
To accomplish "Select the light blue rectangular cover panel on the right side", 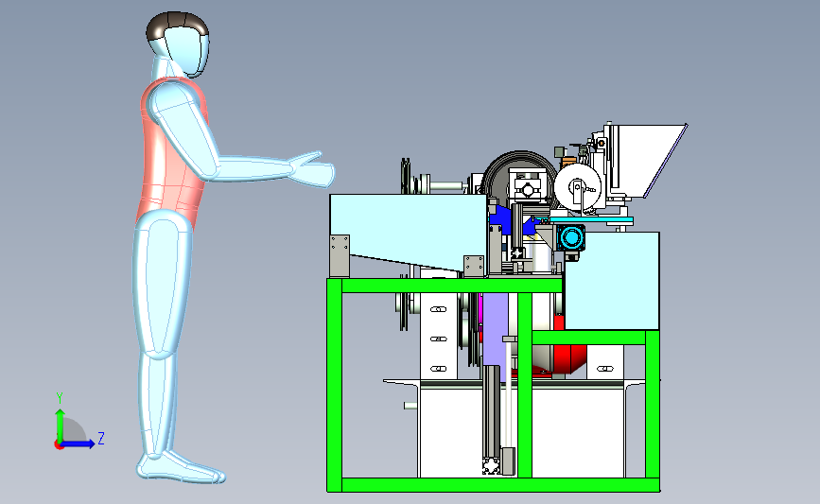I will (612, 281).
